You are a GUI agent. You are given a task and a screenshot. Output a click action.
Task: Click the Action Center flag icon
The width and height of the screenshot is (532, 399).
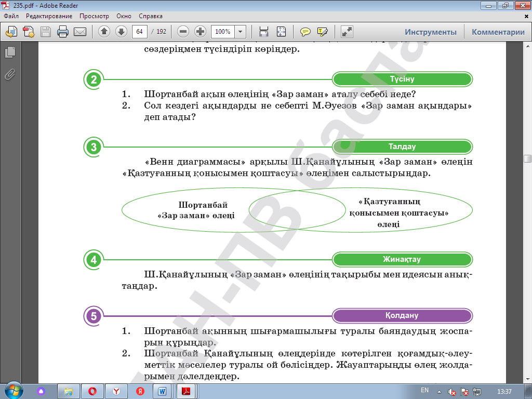464,392
